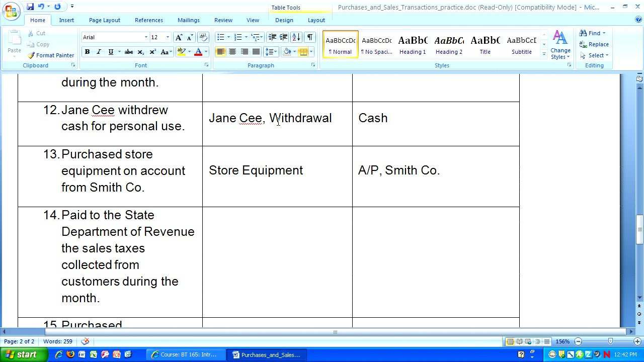Toggle Bold formatting
Screen dimensions: 644x362
tap(87, 52)
